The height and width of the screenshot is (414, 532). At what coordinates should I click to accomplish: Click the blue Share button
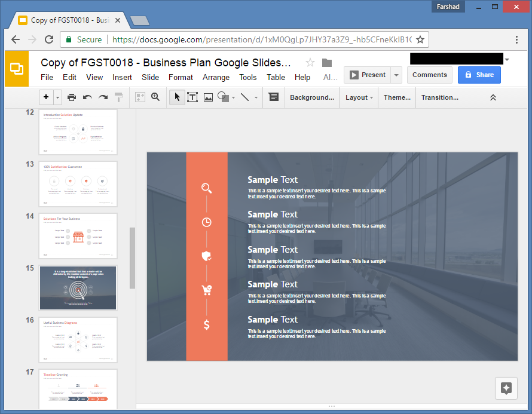pyautogui.click(x=479, y=75)
